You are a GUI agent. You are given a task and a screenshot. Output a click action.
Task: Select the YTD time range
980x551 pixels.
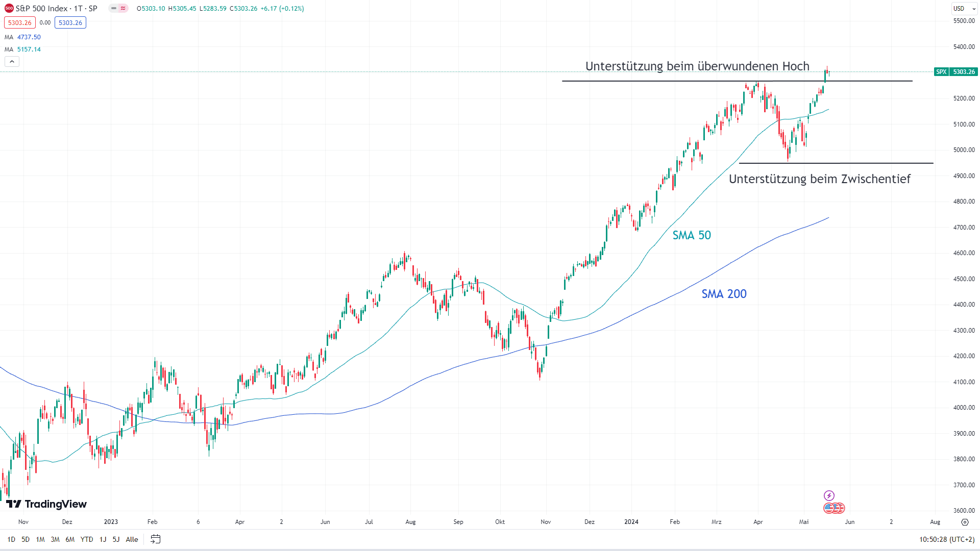[x=87, y=539]
